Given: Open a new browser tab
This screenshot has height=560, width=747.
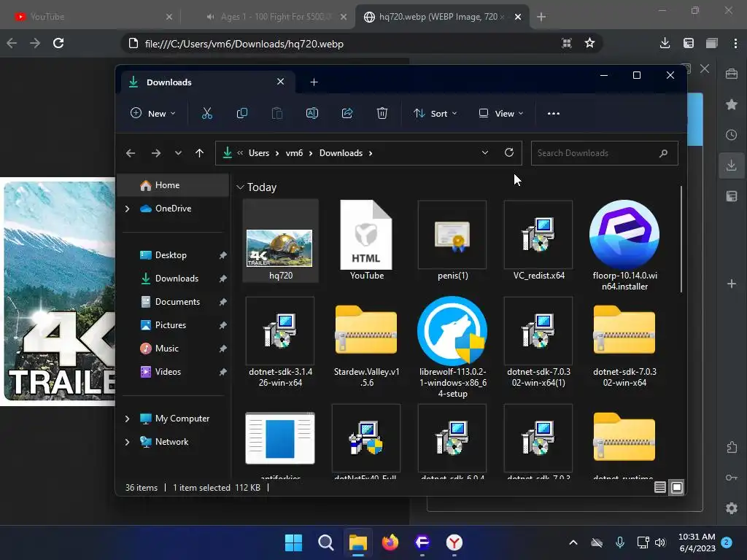Looking at the screenshot, I should (x=541, y=17).
